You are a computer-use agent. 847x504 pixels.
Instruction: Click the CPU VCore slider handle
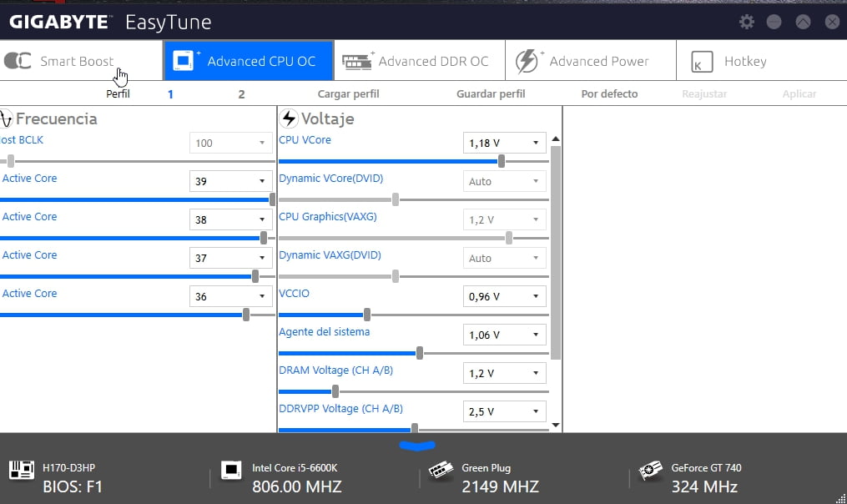502,161
